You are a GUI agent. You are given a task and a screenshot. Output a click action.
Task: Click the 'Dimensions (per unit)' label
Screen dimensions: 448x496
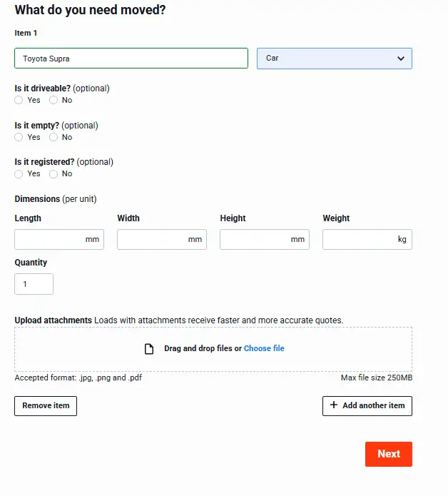pos(56,199)
